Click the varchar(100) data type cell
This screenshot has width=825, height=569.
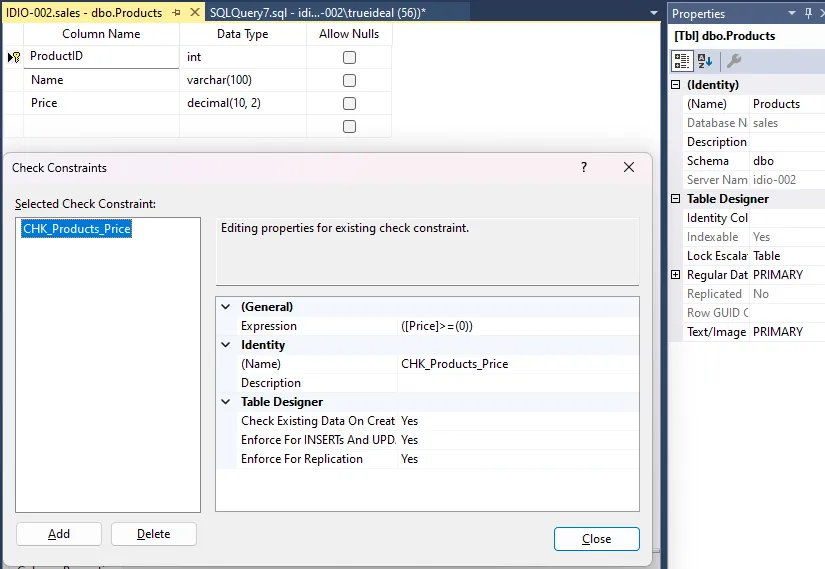(243, 80)
